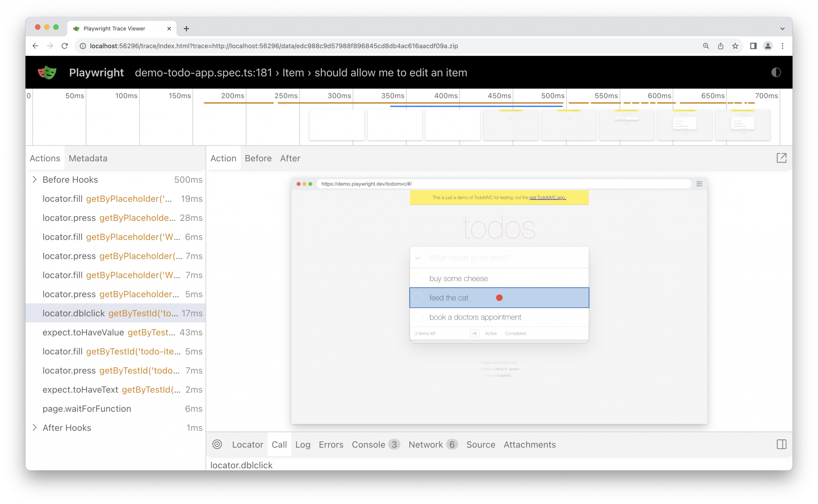Click the split-view layout icon bottom right

coord(781,444)
